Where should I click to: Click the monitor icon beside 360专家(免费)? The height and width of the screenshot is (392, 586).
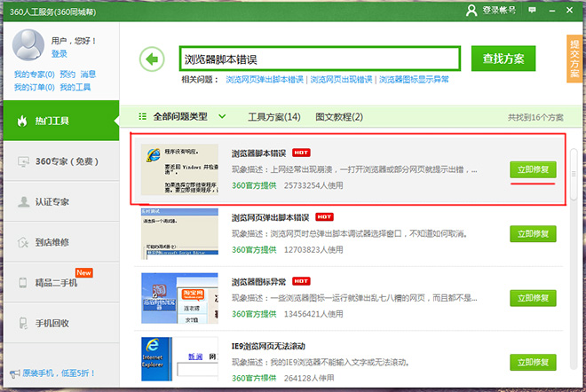pos(23,161)
